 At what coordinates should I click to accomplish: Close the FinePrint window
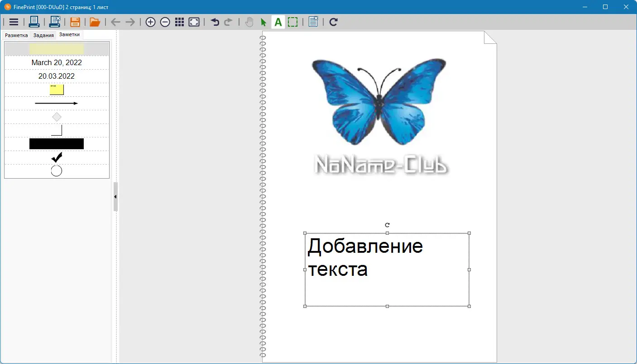click(x=626, y=7)
